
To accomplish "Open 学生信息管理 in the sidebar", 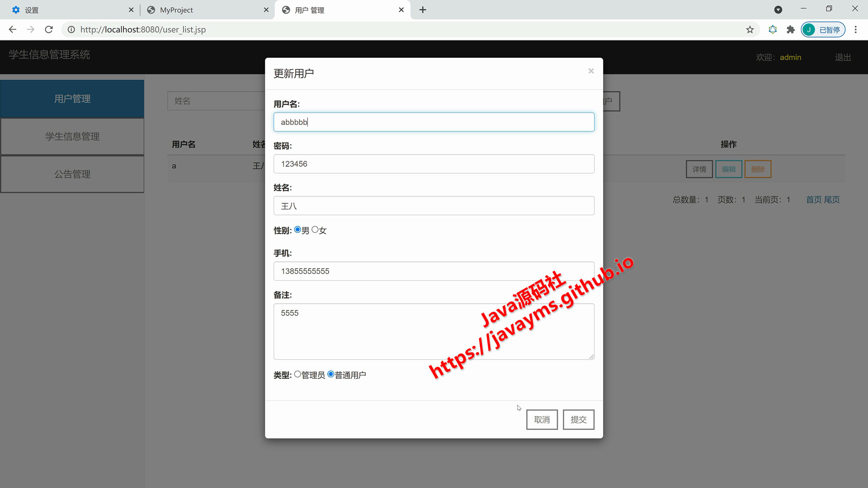I will (72, 136).
